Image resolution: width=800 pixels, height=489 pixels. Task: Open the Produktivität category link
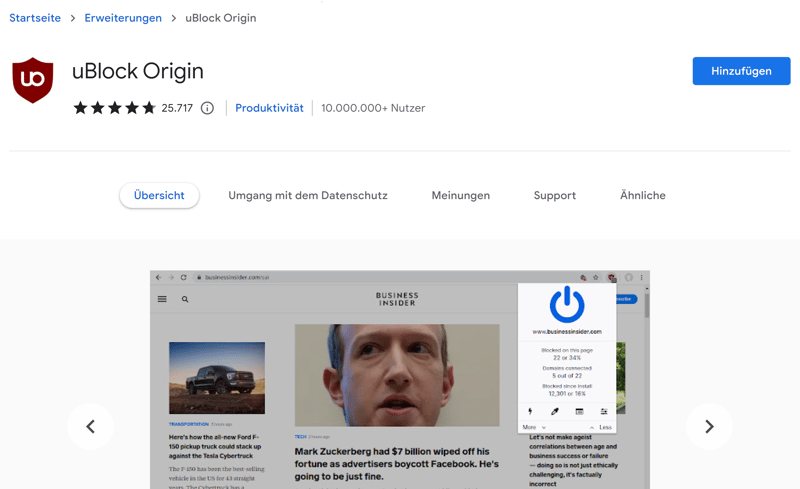269,108
